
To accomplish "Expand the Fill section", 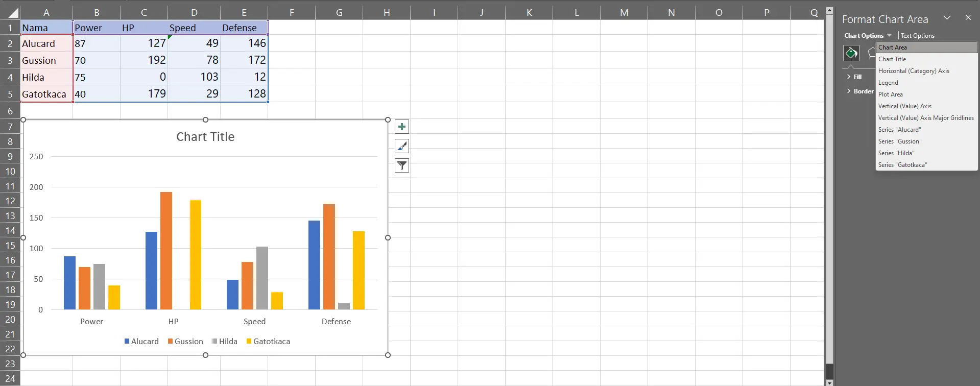I will point(854,77).
